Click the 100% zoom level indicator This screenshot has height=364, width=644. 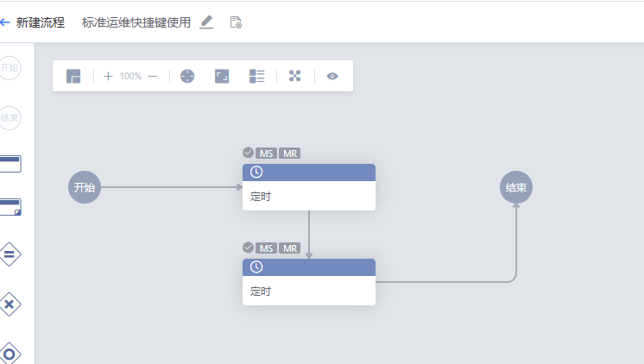(x=130, y=76)
